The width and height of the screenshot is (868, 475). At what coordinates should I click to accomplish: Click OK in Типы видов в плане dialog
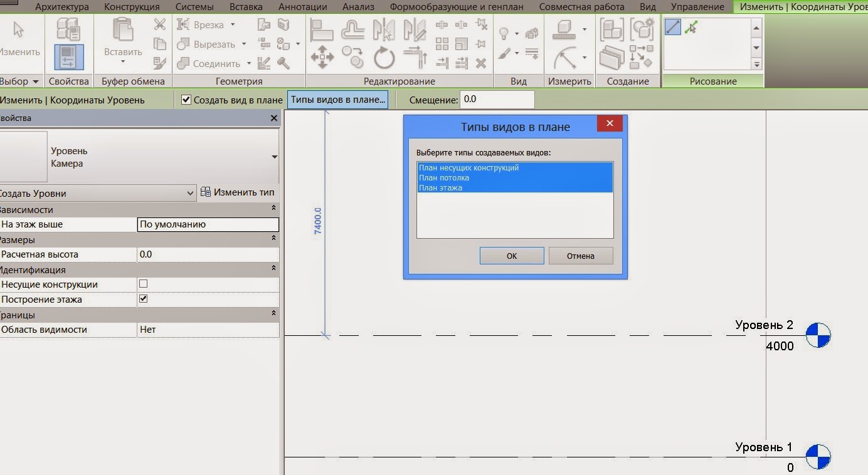[x=512, y=256]
